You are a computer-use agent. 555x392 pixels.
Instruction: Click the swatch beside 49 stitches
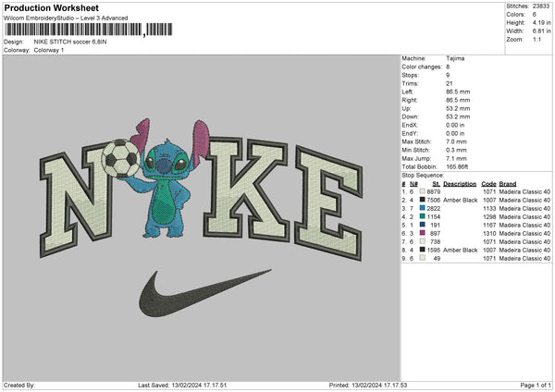[423, 258]
